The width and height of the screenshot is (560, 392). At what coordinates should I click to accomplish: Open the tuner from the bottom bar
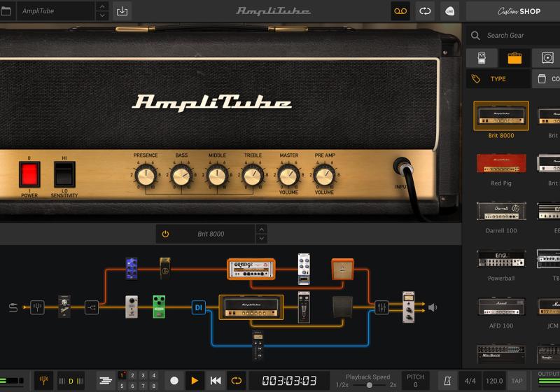tap(43, 380)
